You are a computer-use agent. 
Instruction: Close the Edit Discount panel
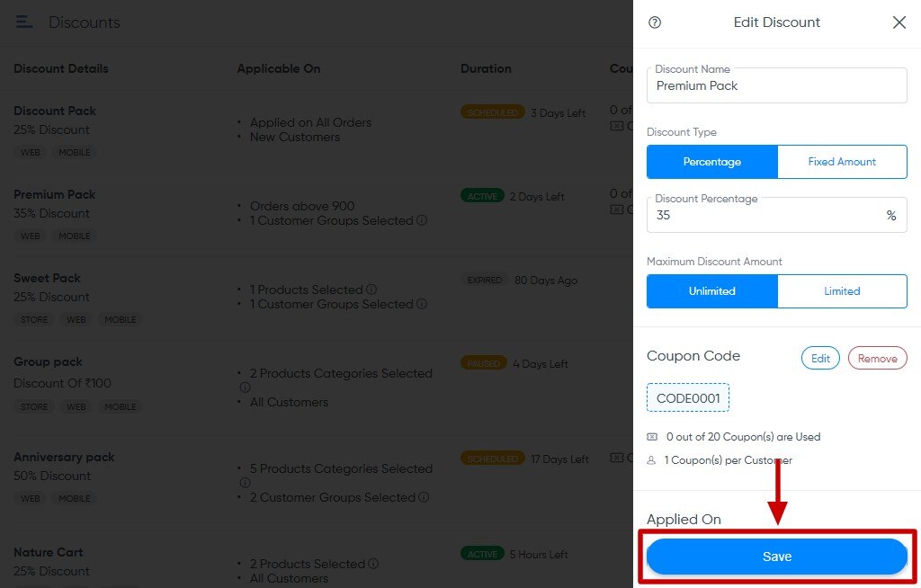pos(899,22)
